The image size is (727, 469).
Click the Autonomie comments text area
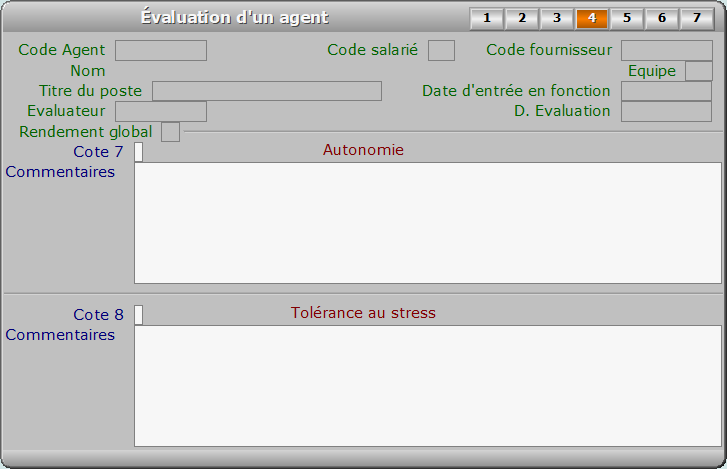428,223
